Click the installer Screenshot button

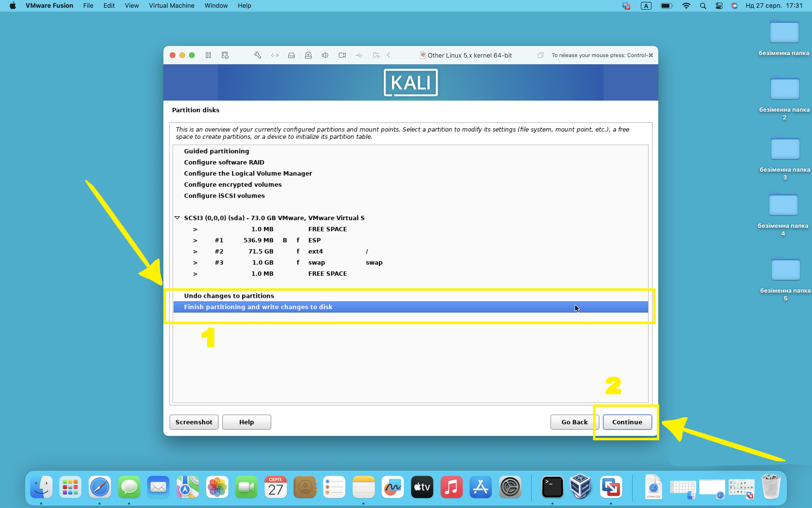click(x=194, y=422)
